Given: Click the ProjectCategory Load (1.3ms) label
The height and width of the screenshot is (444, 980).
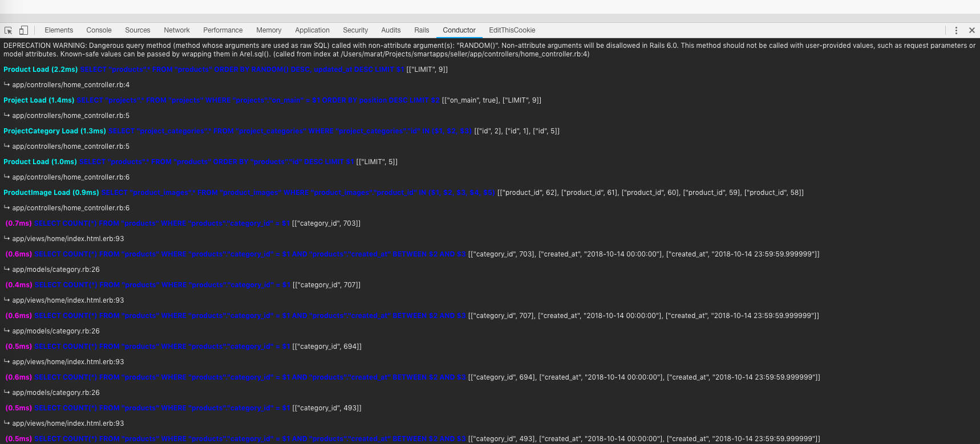Looking at the screenshot, I should [55, 131].
